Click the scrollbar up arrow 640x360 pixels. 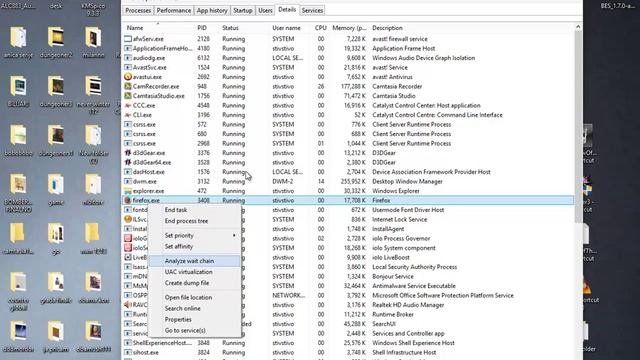click(578, 27)
